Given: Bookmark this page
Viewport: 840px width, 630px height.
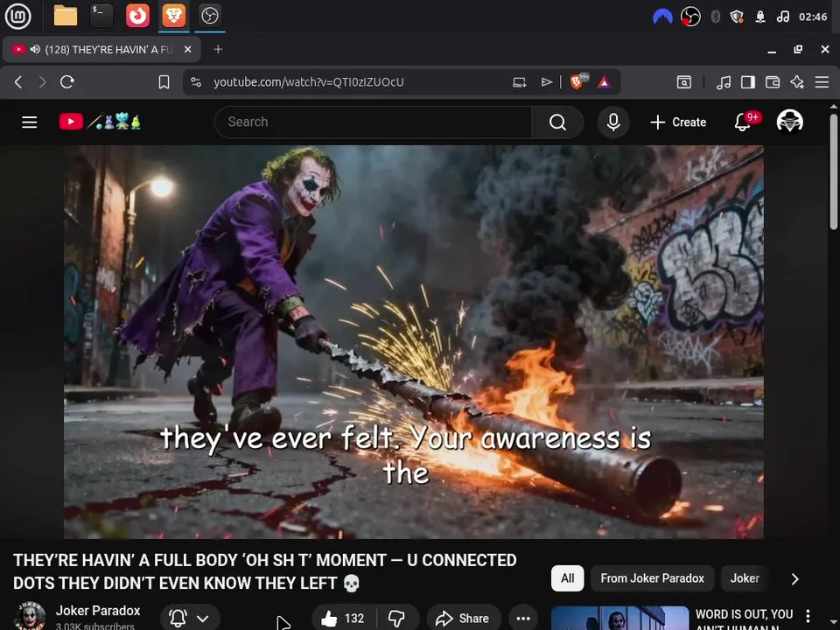Looking at the screenshot, I should [164, 82].
